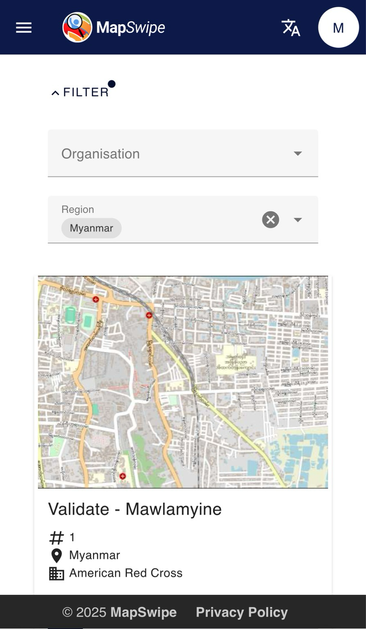Click the MapSwipe title text in header
This screenshot has height=629, width=366.
pyautogui.click(x=131, y=28)
